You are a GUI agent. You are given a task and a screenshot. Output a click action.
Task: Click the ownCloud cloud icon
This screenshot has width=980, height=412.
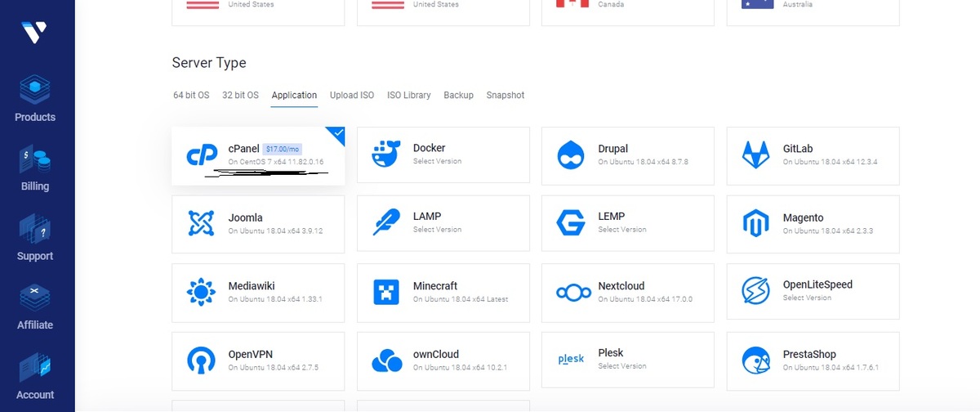pos(387,360)
